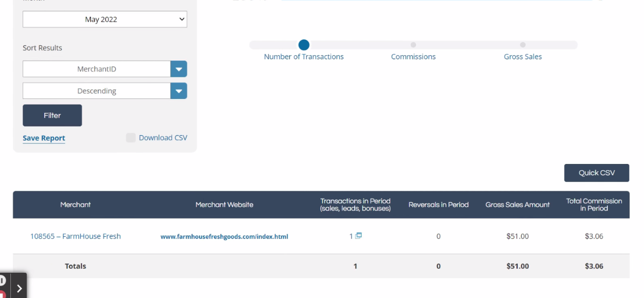
Task: Click the Merchant Website column header
Action: click(x=224, y=205)
